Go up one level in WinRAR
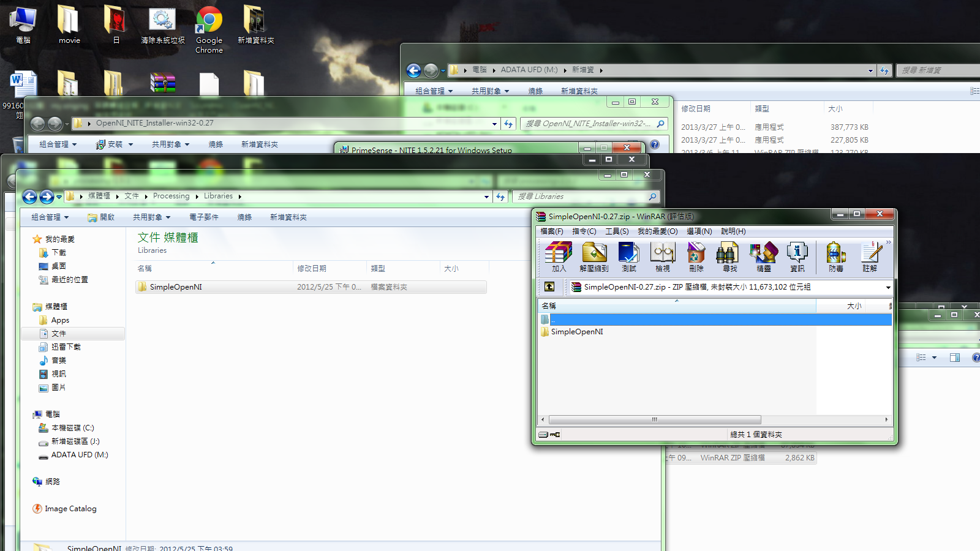 [x=549, y=287]
